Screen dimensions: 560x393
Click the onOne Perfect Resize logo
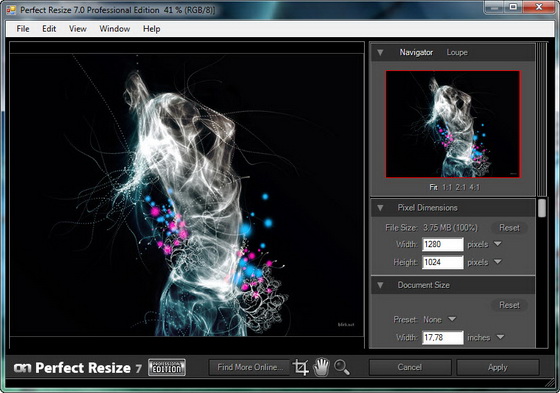(x=78, y=368)
